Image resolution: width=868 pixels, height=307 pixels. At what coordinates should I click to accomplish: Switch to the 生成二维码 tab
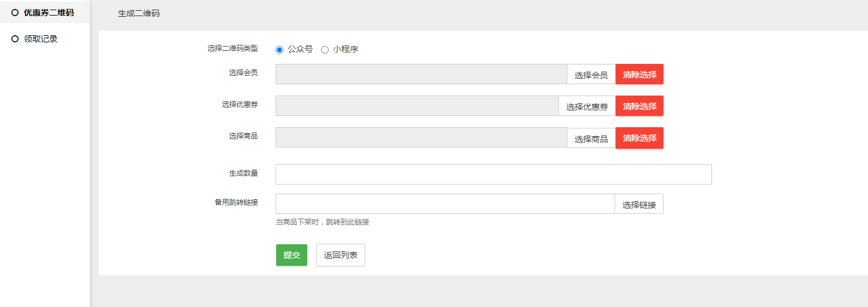[139, 13]
